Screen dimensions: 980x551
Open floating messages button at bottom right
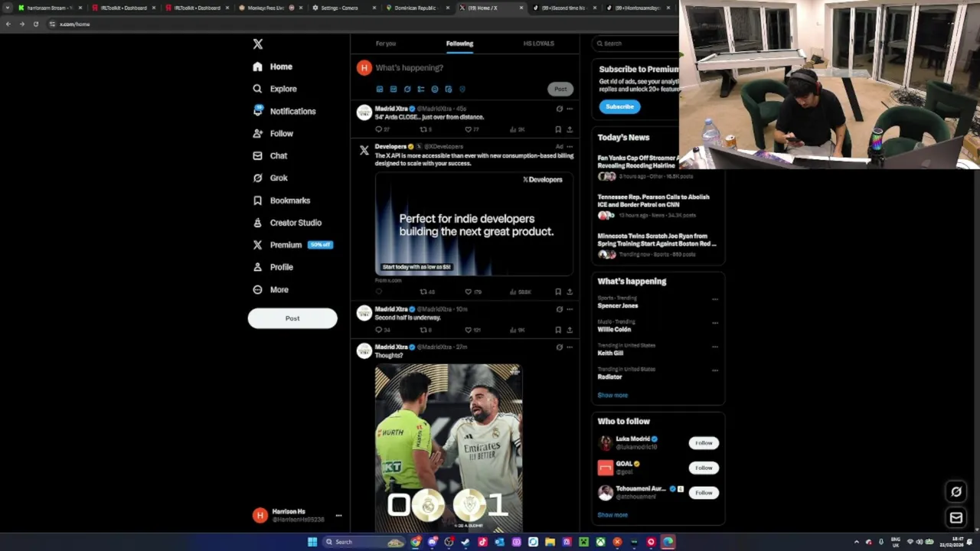[956, 518]
